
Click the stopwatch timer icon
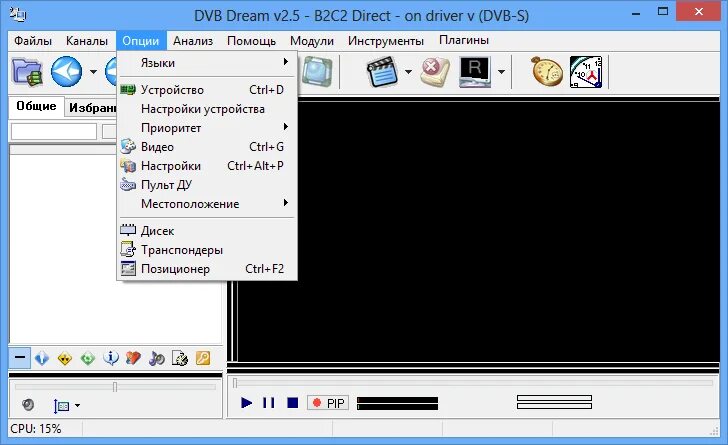546,72
